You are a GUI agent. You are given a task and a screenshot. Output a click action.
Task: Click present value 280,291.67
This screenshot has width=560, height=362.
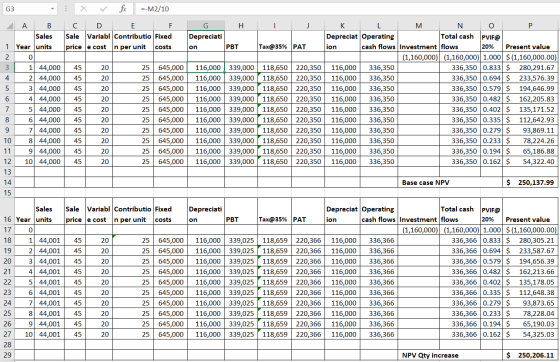coord(530,67)
